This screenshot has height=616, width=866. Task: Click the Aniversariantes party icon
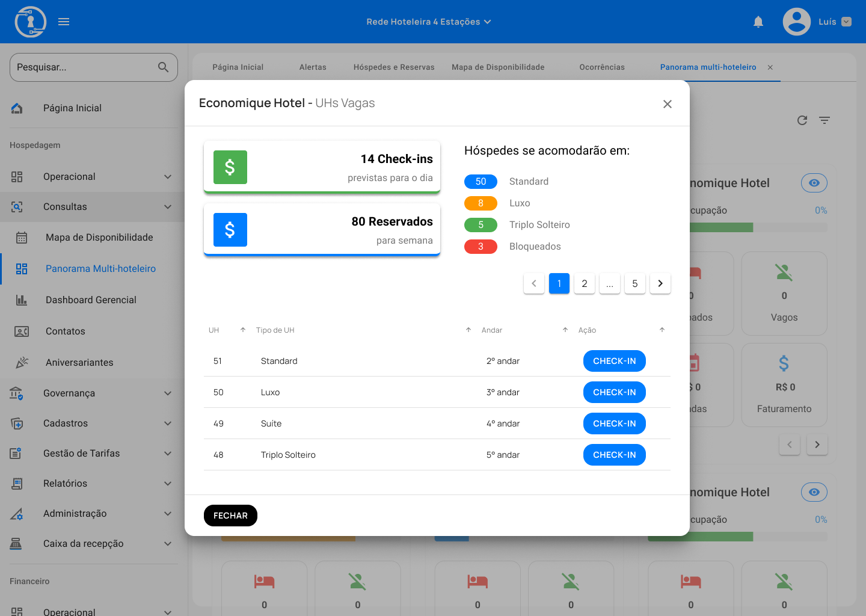[22, 363]
